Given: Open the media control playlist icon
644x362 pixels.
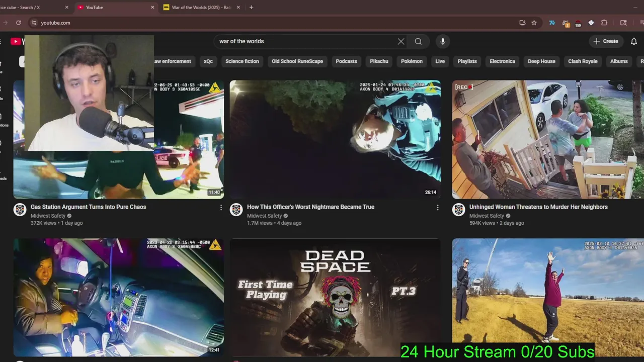Looking at the screenshot, I should click(x=641, y=23).
